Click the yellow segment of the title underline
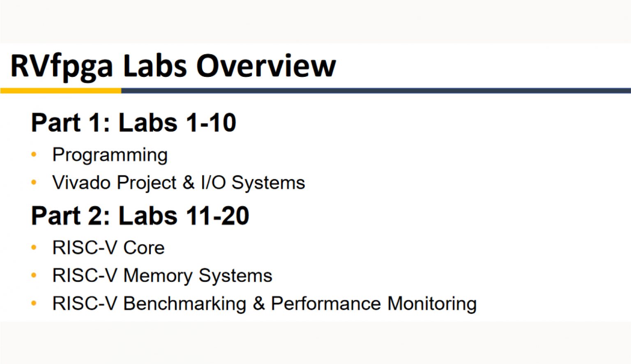The image size is (631, 364). coord(61,90)
